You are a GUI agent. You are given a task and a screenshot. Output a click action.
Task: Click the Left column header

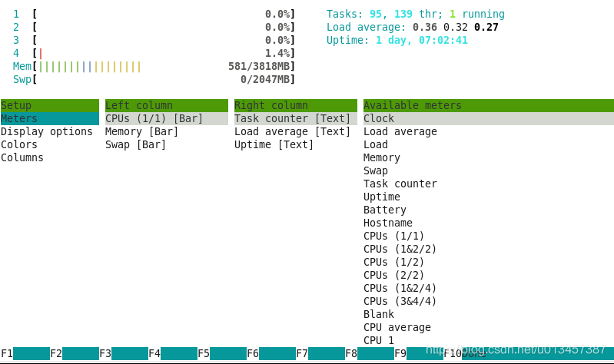click(x=167, y=106)
